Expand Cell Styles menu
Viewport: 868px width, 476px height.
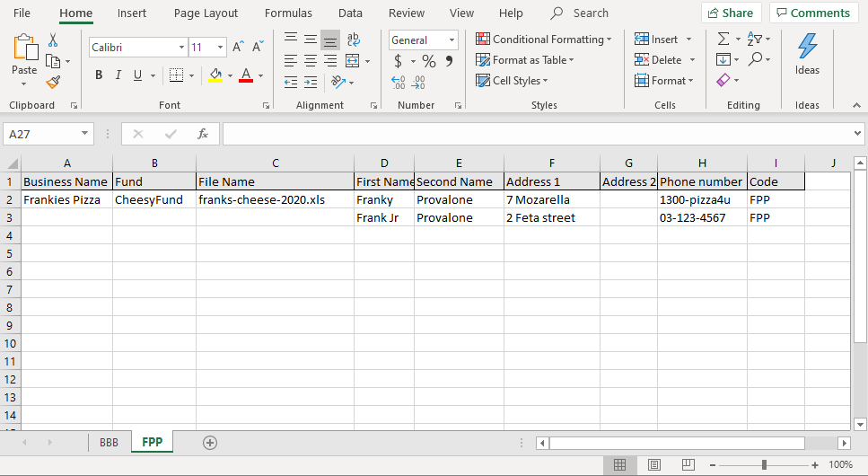[545, 81]
